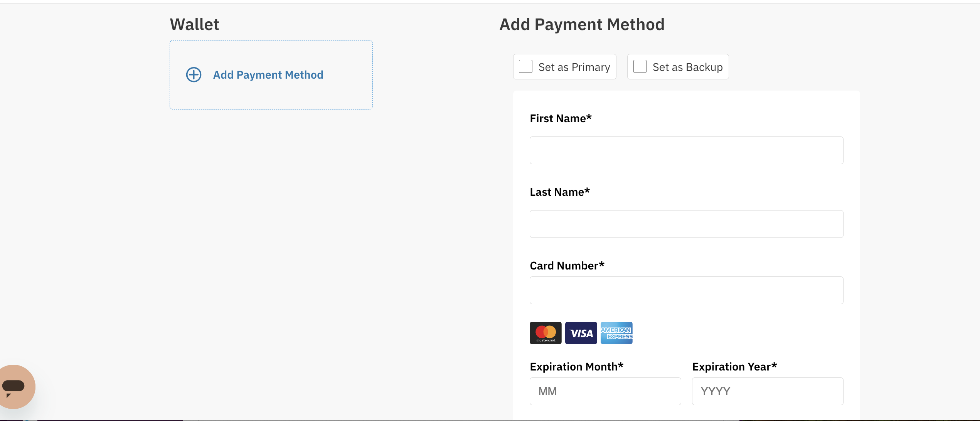Focus the First Name input field
Screen dimensions: 980x421
pyautogui.click(x=686, y=150)
